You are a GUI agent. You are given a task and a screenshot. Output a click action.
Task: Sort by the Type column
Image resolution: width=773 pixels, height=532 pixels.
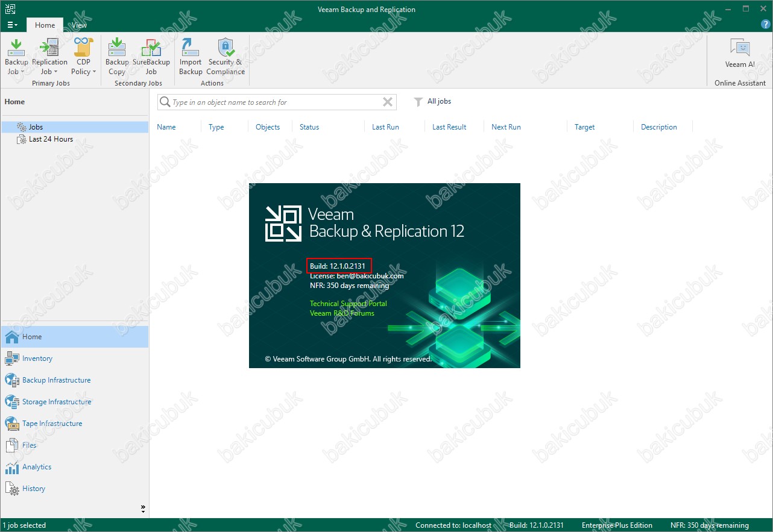(216, 127)
